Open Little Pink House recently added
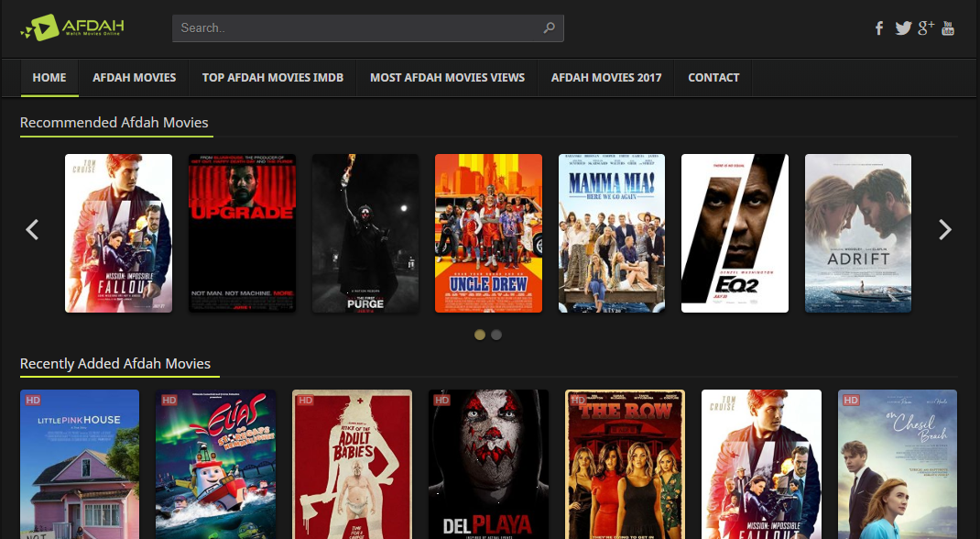The width and height of the screenshot is (980, 539). [x=80, y=463]
